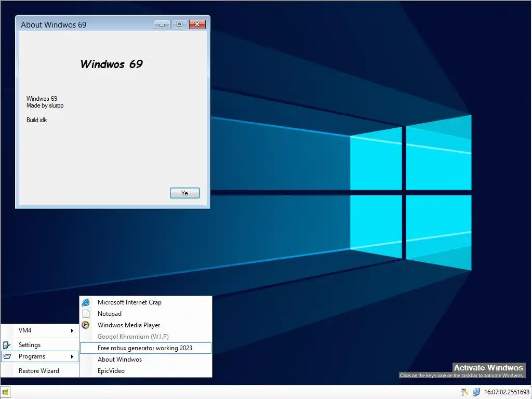This screenshot has width=532, height=399.
Task: Click the Settings icon in start menu
Action: tap(6, 345)
